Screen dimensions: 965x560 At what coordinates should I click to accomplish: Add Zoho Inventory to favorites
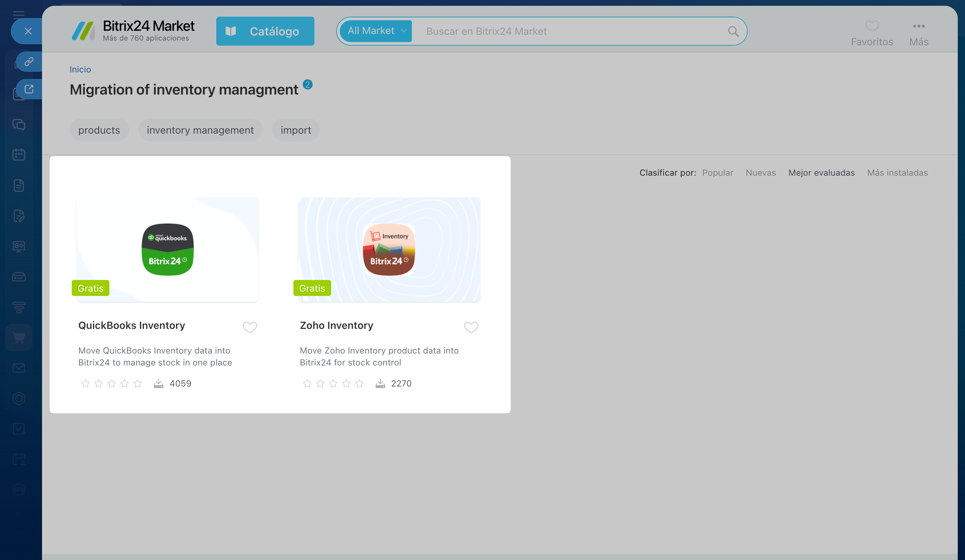click(471, 327)
